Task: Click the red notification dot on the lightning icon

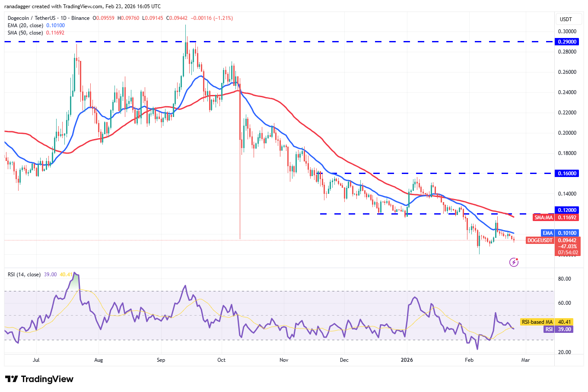Action: [x=517, y=259]
